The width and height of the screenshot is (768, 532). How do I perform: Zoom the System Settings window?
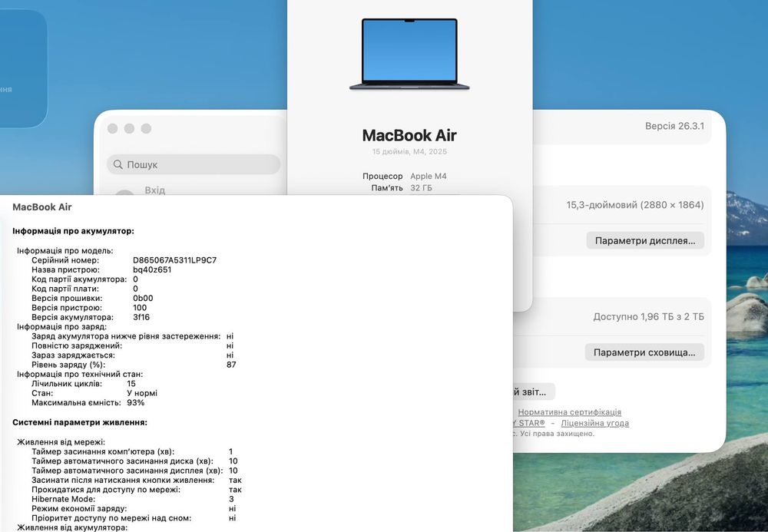pyautogui.click(x=146, y=128)
